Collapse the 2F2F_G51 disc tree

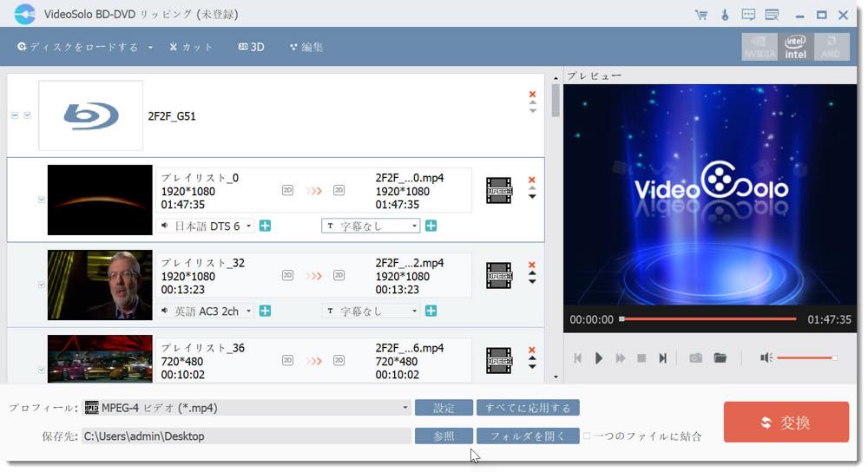pos(15,115)
